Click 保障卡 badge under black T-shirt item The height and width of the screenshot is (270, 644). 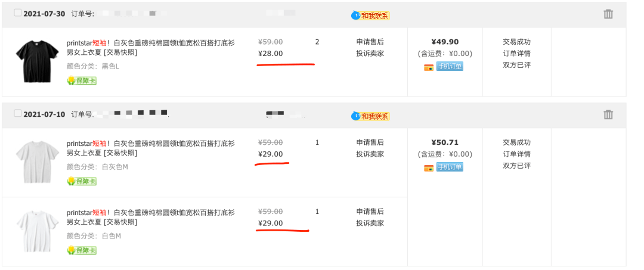point(82,80)
